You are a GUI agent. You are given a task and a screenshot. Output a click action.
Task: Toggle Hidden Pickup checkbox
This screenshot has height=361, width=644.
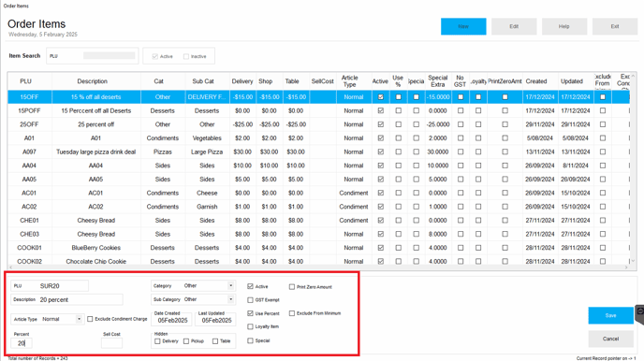[x=186, y=341]
